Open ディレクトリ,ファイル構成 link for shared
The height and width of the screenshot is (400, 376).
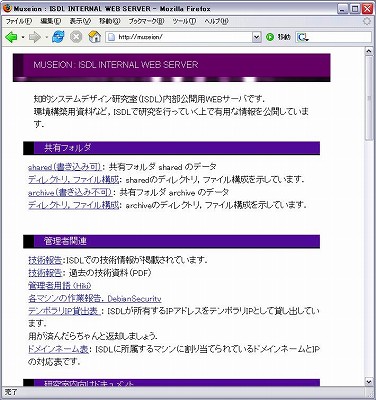pos(73,180)
